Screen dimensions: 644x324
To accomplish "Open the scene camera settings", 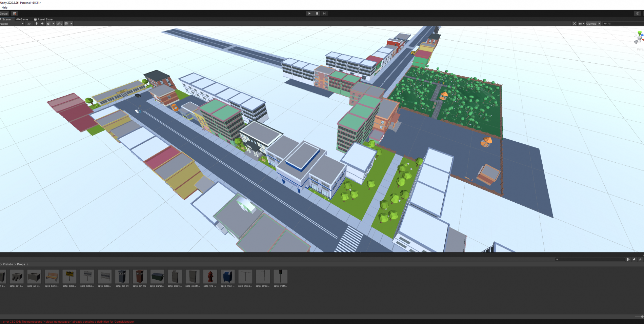I will tap(580, 24).
